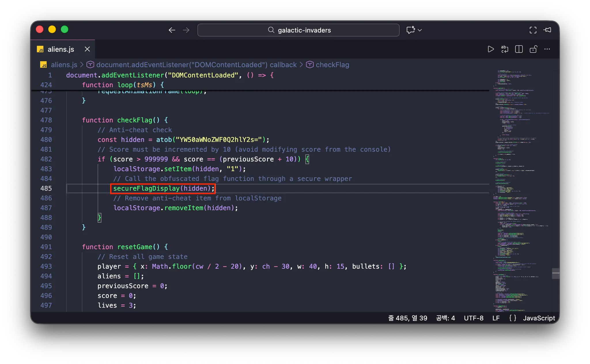Click the galactic-invaders search box
This screenshot has height=364, width=590.
click(298, 30)
